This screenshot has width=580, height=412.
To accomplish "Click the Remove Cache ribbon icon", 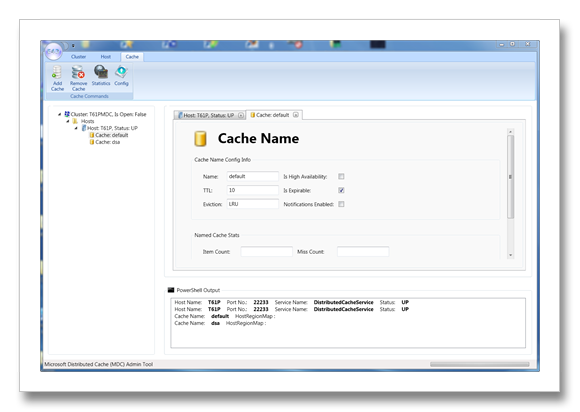I will tap(78, 78).
